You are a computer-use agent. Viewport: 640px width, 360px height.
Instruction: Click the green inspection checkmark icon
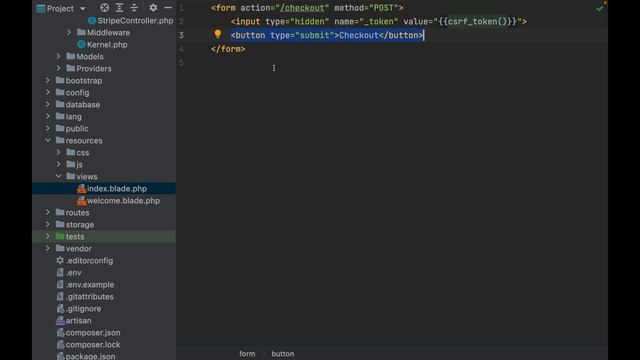(600, 8)
